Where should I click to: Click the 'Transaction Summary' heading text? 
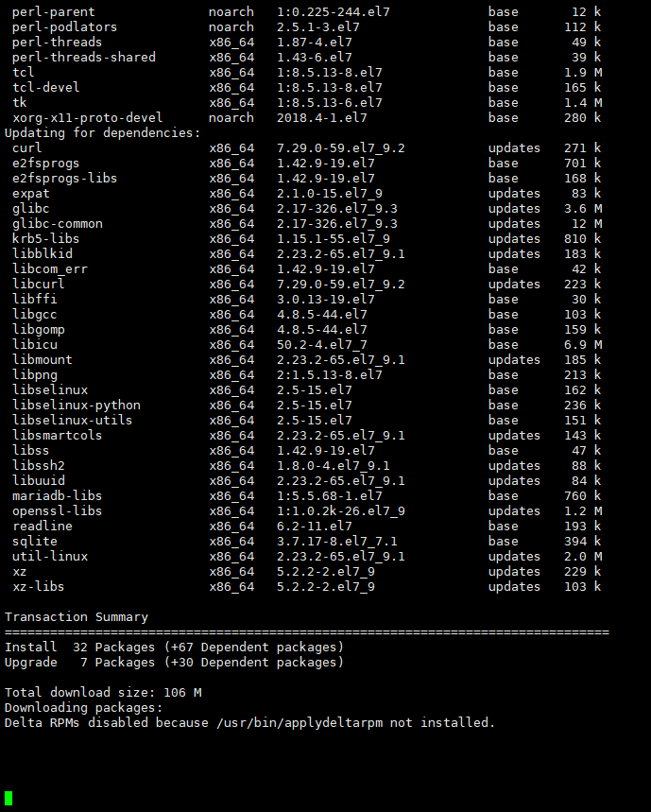point(77,616)
